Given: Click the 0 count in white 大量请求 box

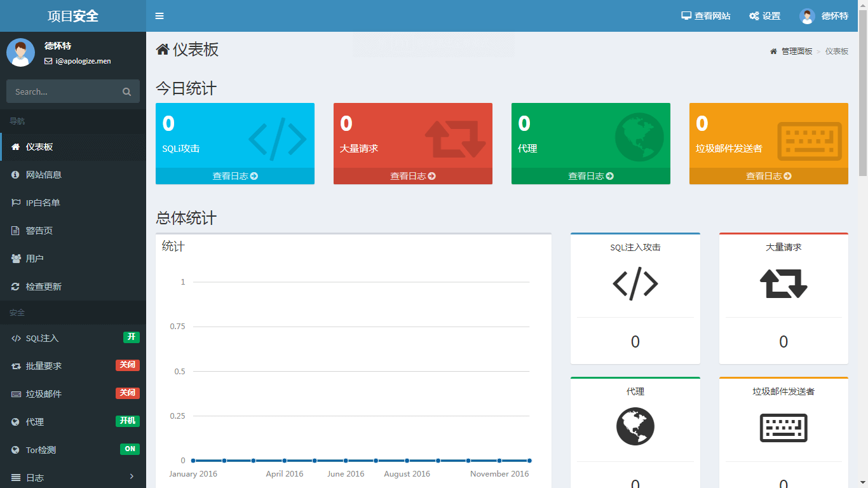Looking at the screenshot, I should pyautogui.click(x=783, y=342).
